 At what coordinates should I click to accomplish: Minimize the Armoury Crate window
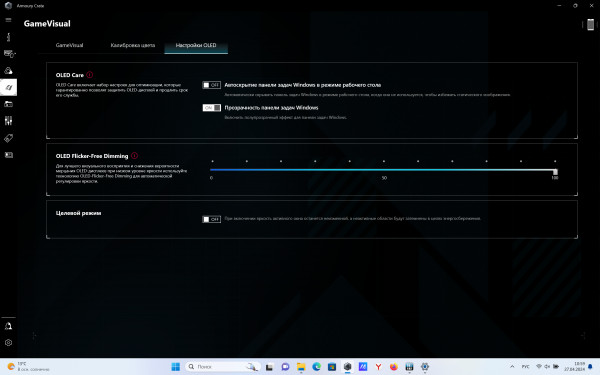pos(559,6)
